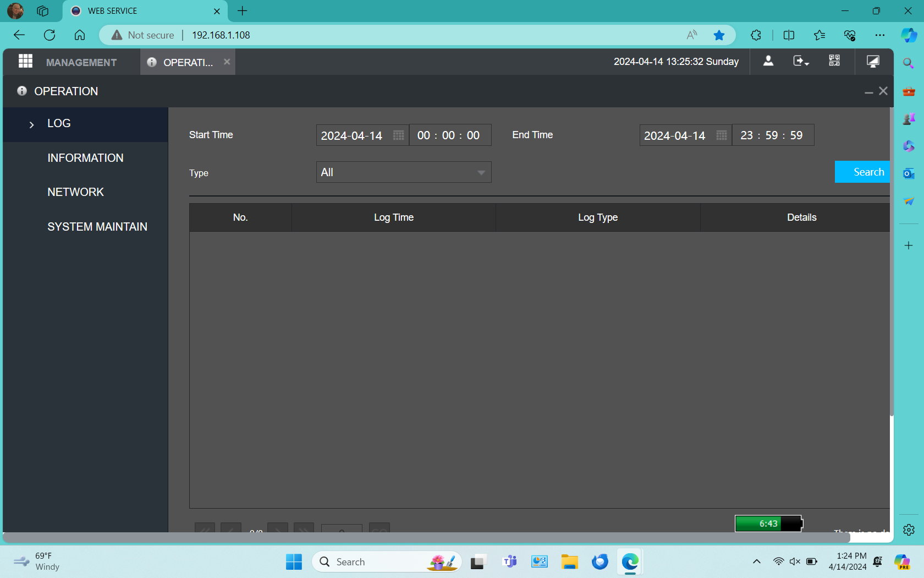
Task: Select LOG in the sidebar
Action: (85, 124)
